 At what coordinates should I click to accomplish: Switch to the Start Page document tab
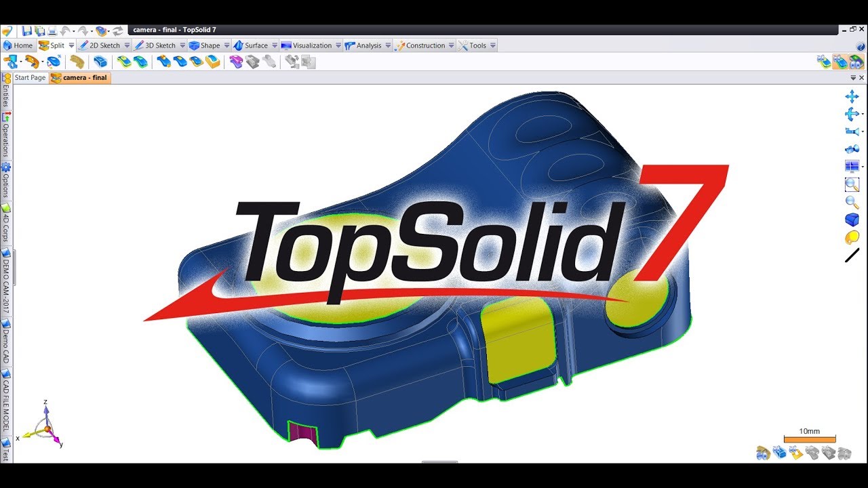point(30,78)
